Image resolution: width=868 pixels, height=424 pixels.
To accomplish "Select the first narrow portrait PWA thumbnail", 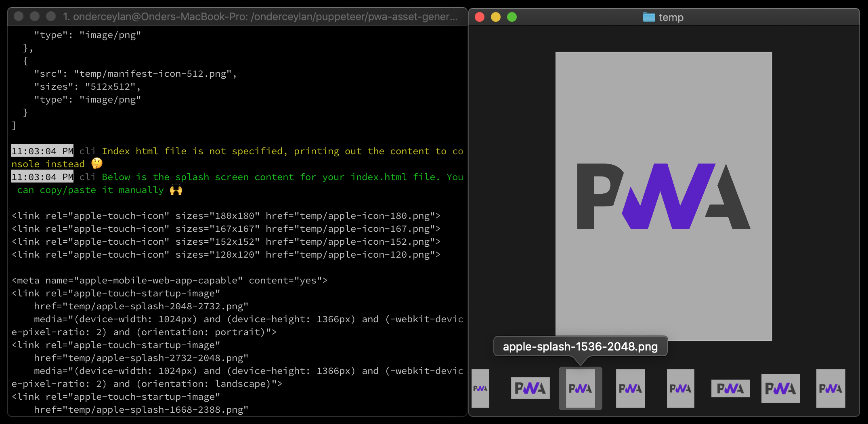I will click(x=480, y=388).
